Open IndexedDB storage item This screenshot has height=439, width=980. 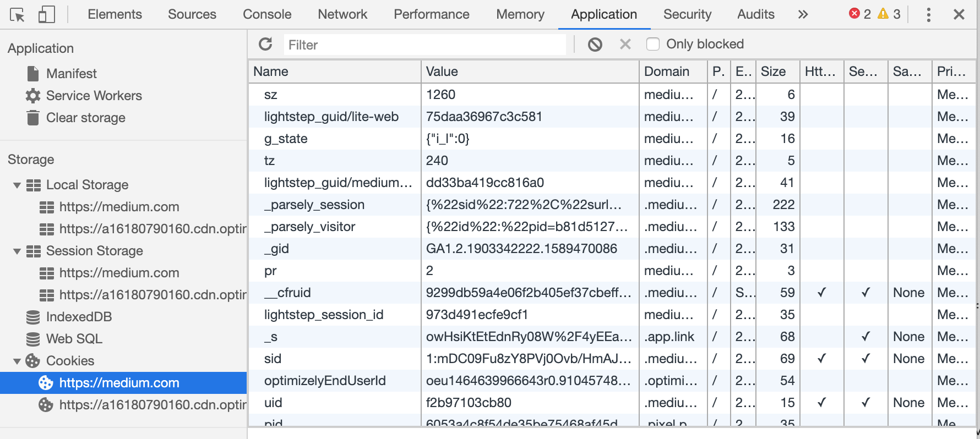79,317
